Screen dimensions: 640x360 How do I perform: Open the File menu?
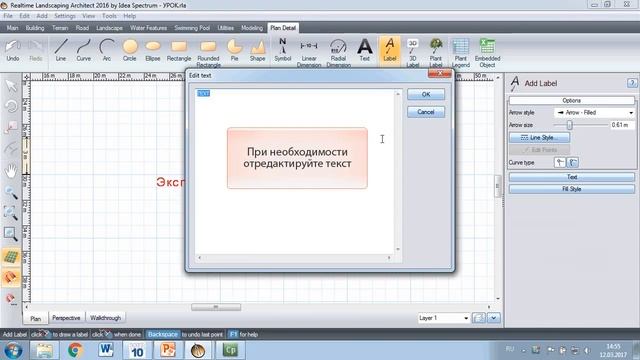pos(8,16)
